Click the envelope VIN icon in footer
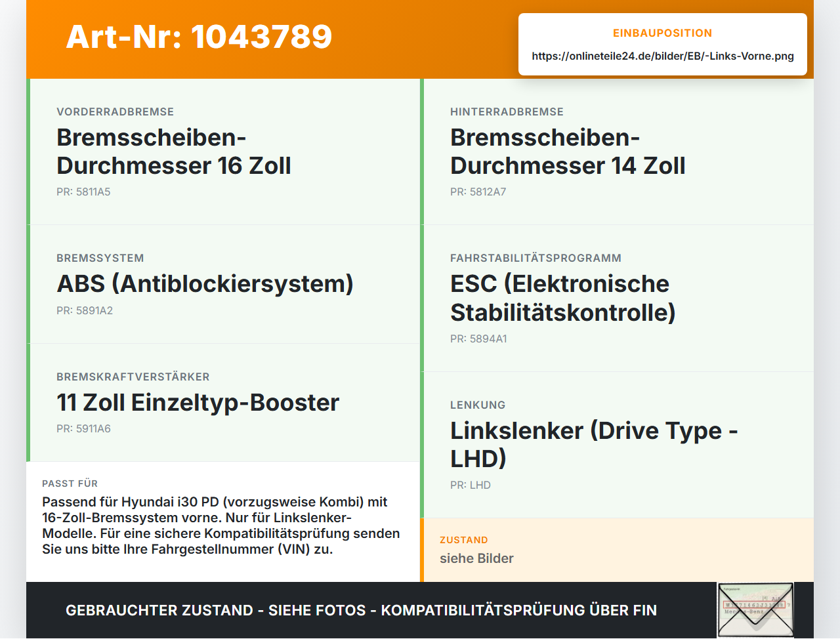 click(755, 610)
